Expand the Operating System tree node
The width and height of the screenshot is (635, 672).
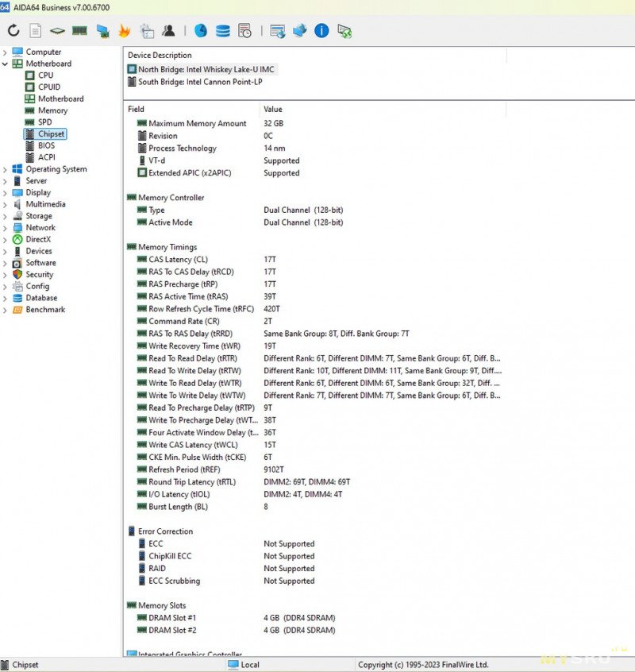click(x=5, y=169)
